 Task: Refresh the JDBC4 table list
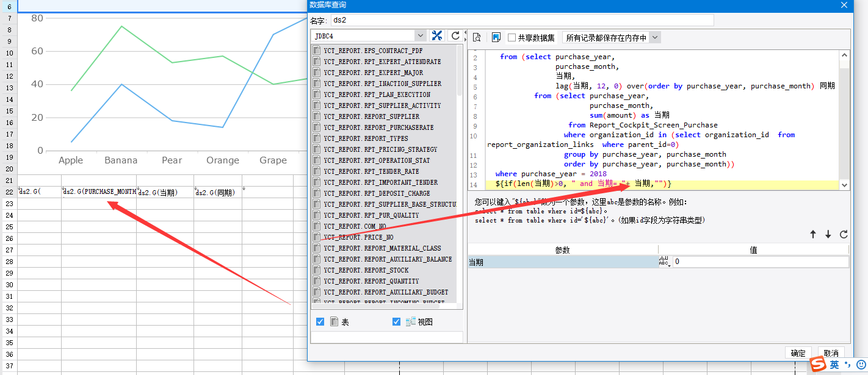[455, 35]
